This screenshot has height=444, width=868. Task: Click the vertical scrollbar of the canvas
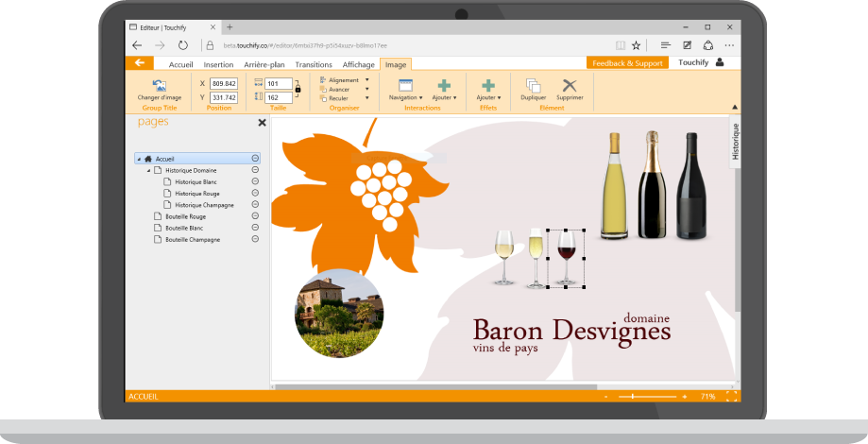click(x=738, y=238)
